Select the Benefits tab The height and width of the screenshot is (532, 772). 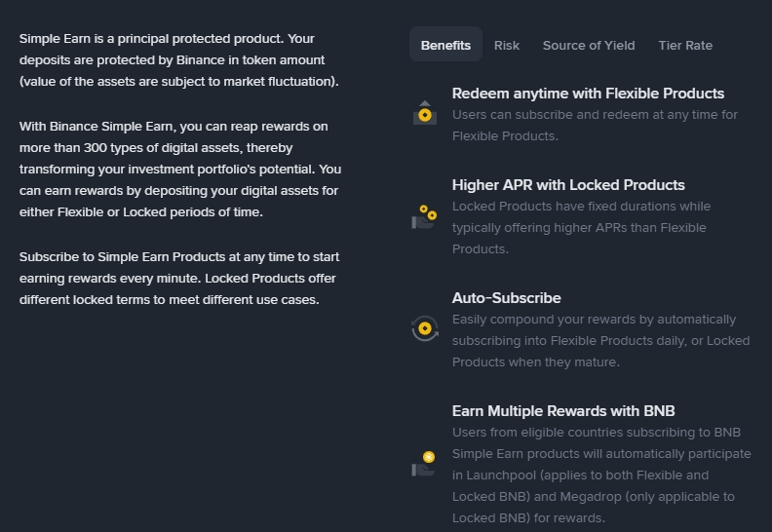pos(445,45)
